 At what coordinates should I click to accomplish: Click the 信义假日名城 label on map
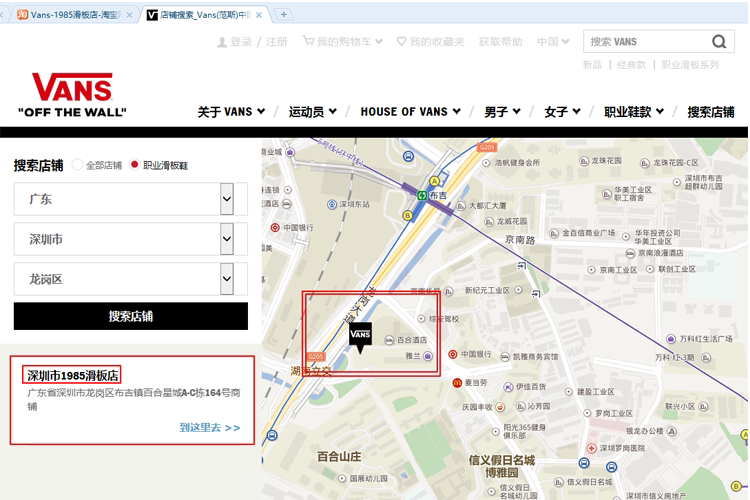click(x=502, y=460)
